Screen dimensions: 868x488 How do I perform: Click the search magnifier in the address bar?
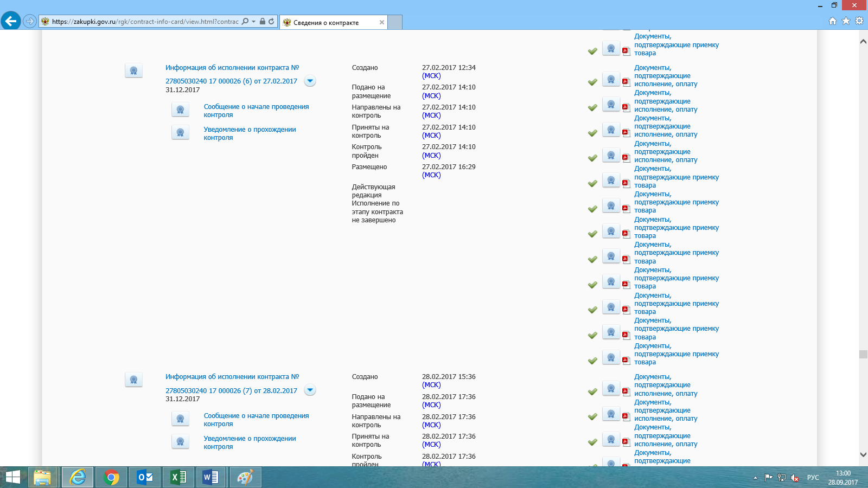tap(245, 22)
